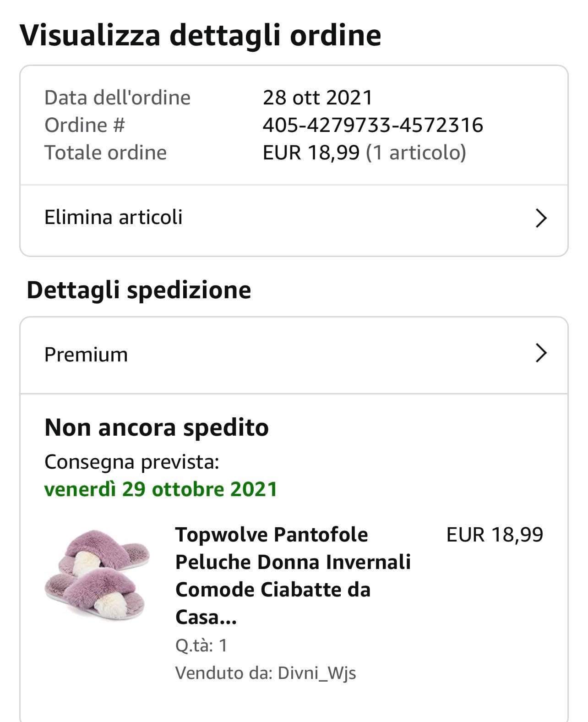Click the Dettagli spedizione heading

click(x=139, y=290)
